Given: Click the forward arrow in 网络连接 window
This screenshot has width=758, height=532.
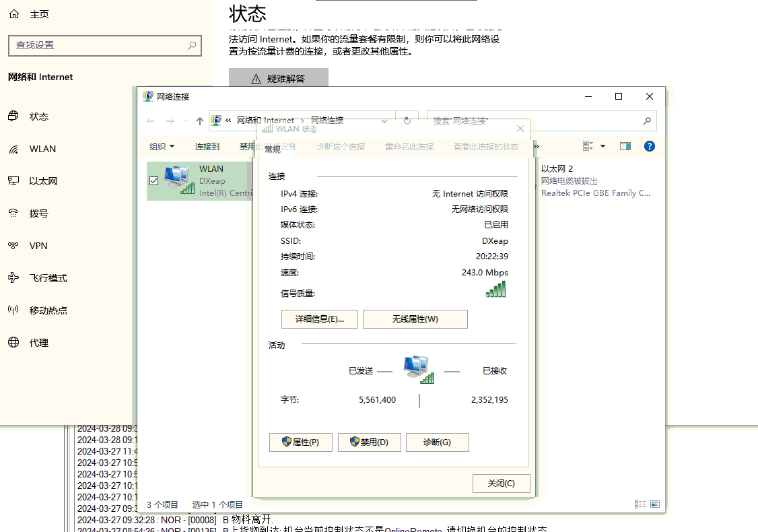Looking at the screenshot, I should [170, 121].
